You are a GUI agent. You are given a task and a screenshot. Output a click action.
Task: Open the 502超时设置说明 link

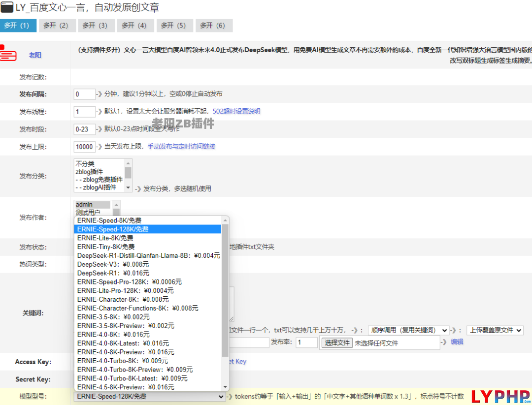(236, 111)
